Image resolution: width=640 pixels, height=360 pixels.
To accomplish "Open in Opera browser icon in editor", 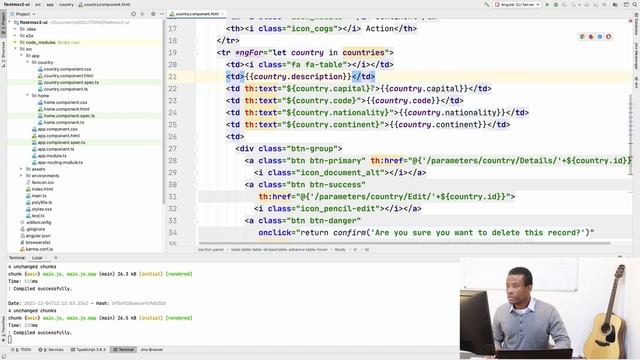I will pos(608,37).
